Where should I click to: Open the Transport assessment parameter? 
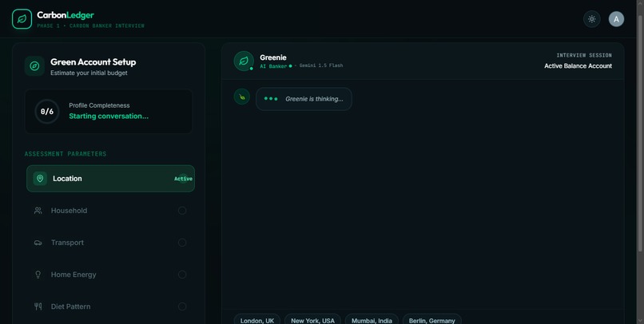pos(110,243)
